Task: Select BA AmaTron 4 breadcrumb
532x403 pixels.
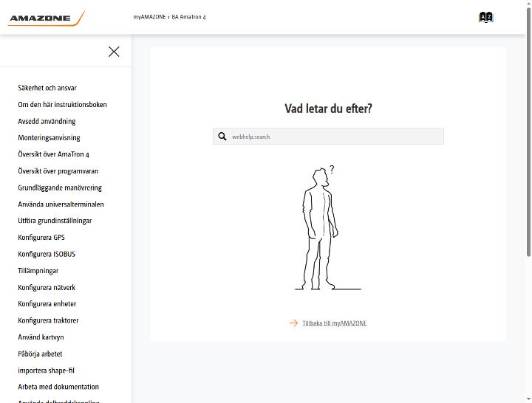Action: pos(188,17)
